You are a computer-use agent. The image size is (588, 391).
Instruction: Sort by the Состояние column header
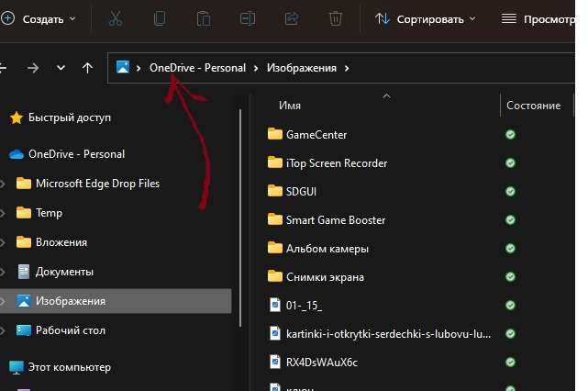pos(533,106)
